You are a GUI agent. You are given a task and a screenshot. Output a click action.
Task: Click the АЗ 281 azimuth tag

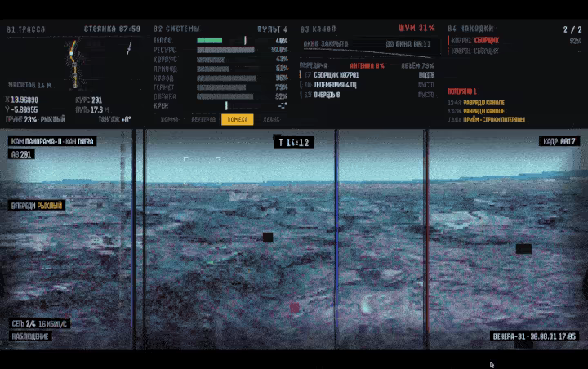coord(21,154)
